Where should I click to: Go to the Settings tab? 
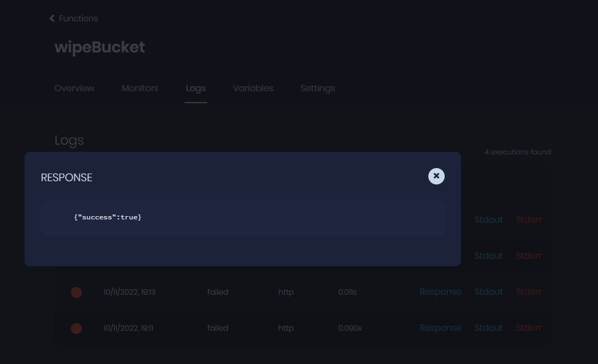[318, 88]
